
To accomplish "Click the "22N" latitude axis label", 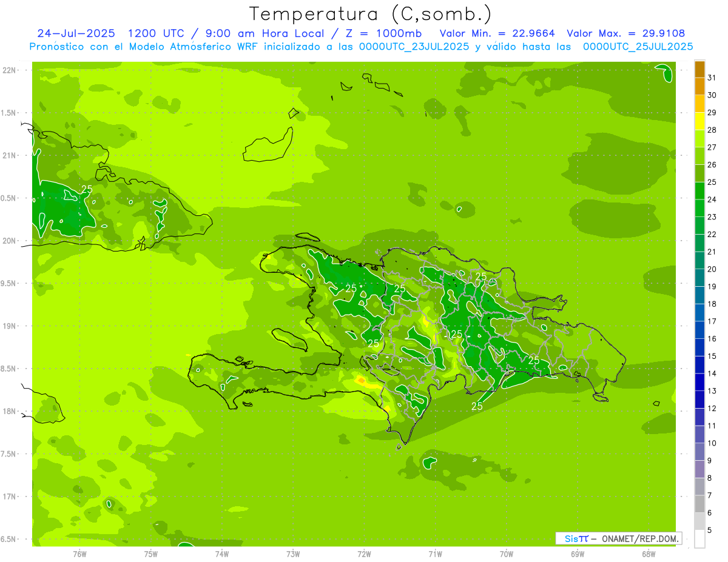I will [x=10, y=70].
